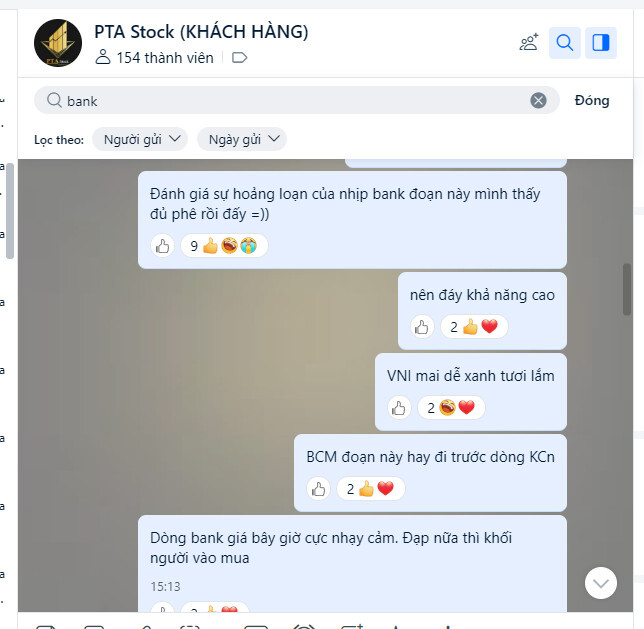Like the "nên đáy khả năng cao" message

[422, 327]
